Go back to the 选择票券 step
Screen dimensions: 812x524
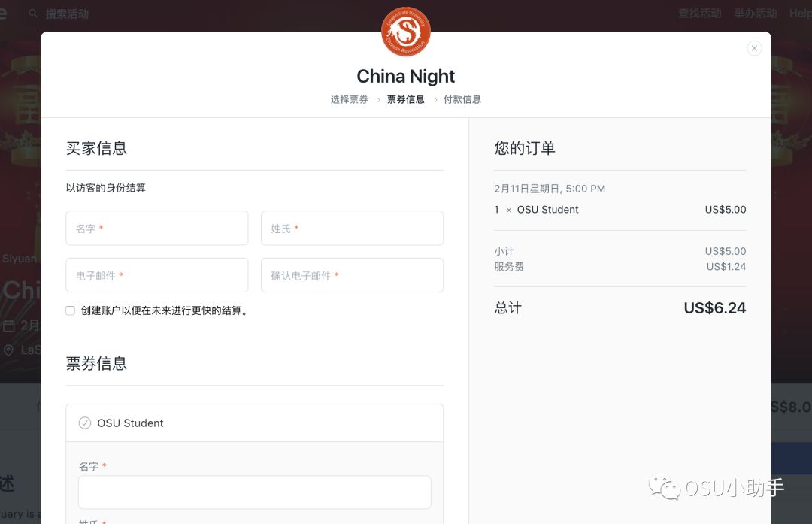(x=350, y=99)
